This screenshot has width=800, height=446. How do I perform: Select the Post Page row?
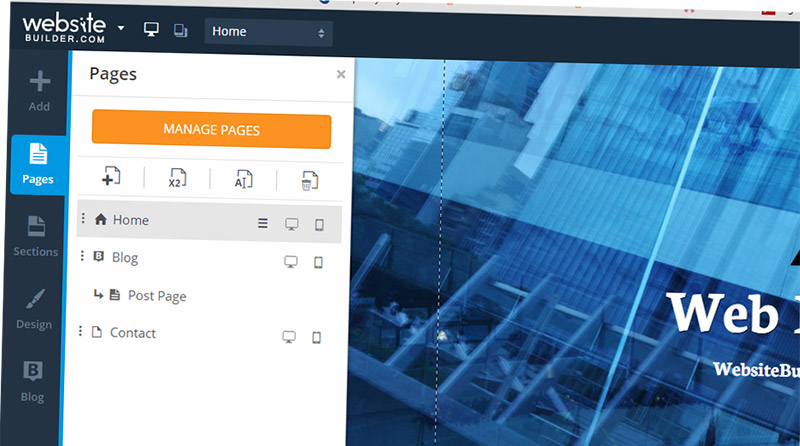(207, 296)
